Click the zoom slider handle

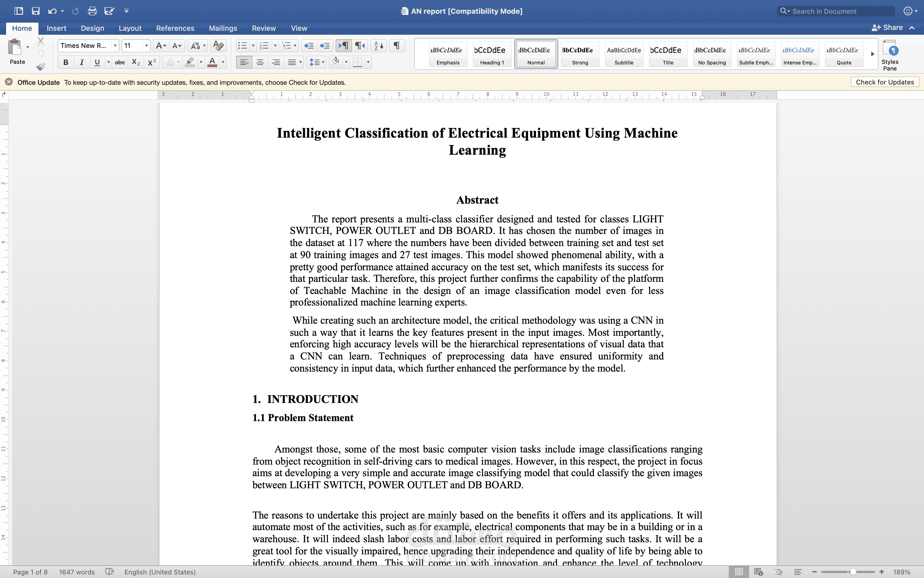point(853,572)
